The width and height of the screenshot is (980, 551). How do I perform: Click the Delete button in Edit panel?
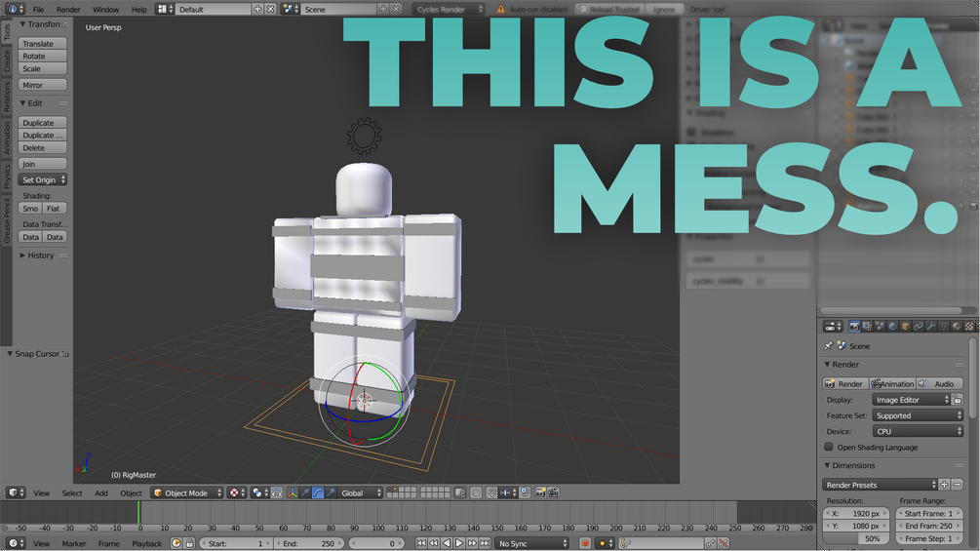(43, 148)
